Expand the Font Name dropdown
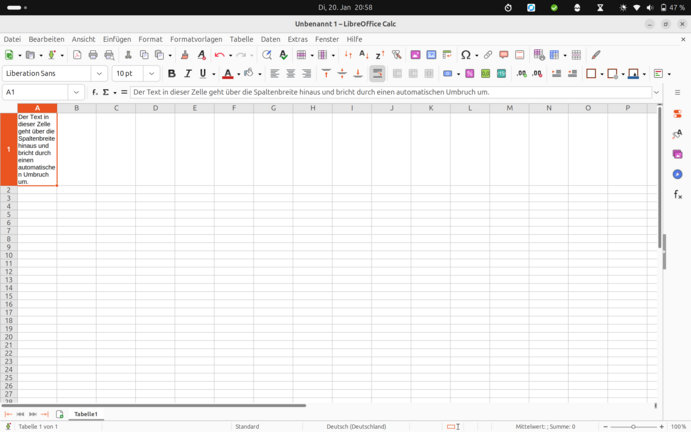Screen dimensions: 691x432 (x=99, y=73)
